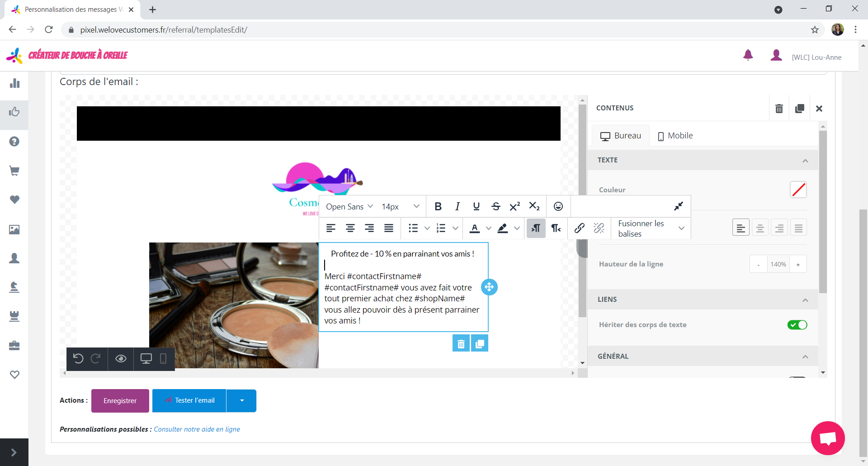The image size is (868, 466).
Task: Select center alignment in panel
Action: coord(760,228)
